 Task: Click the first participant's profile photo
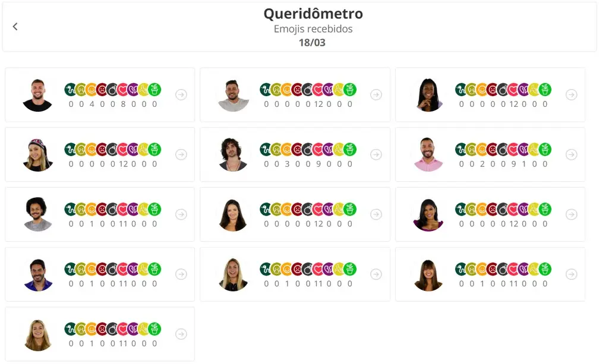pyautogui.click(x=36, y=94)
